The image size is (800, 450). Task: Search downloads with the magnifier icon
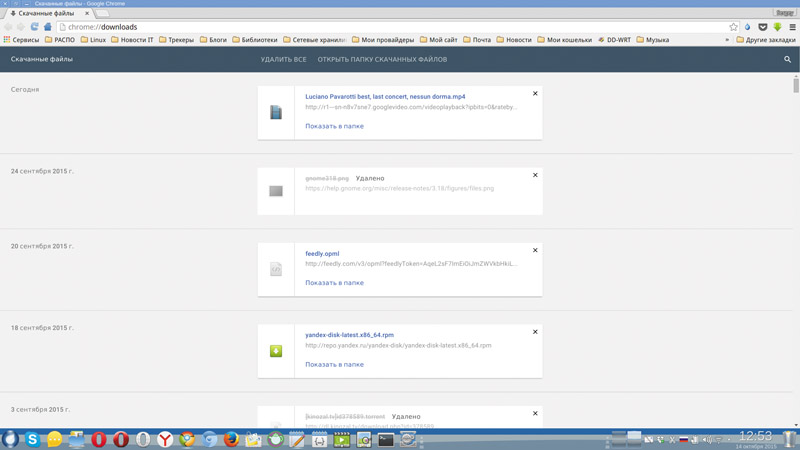pyautogui.click(x=787, y=59)
